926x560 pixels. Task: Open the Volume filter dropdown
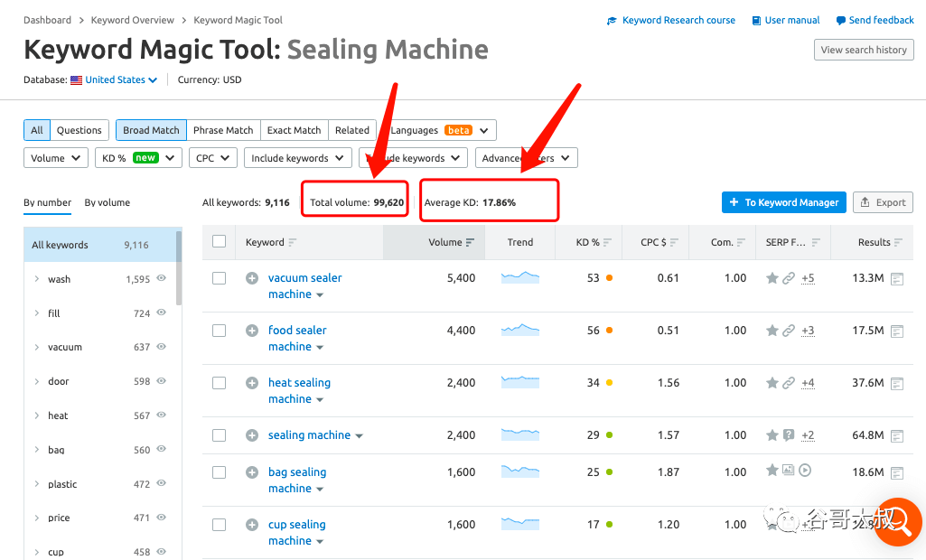click(55, 158)
